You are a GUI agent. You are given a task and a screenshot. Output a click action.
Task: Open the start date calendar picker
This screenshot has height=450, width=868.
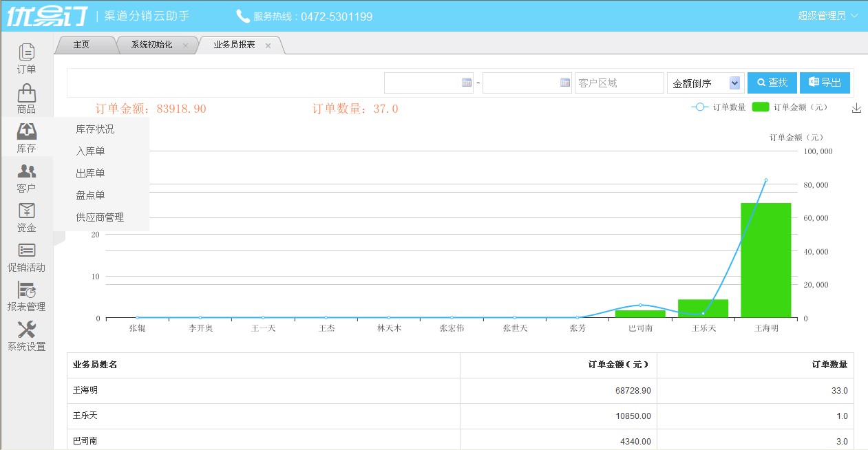click(467, 83)
